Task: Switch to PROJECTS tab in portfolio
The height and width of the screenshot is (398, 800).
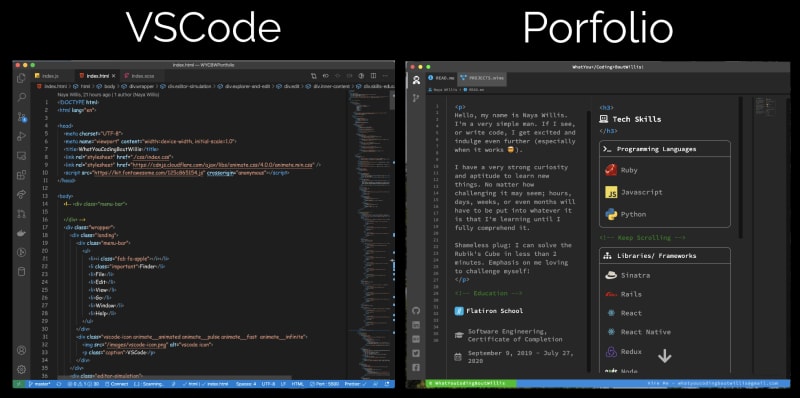Action: [481, 78]
